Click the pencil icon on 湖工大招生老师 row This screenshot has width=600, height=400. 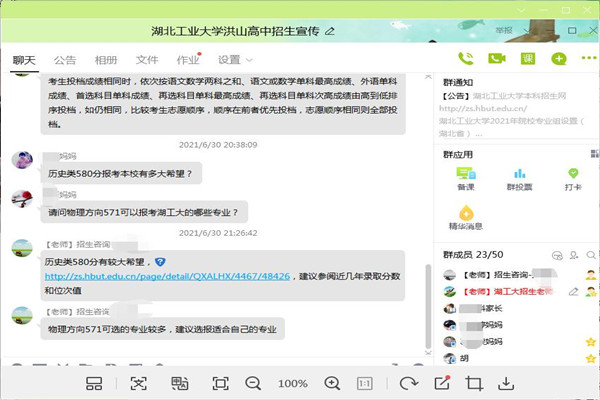pyautogui.click(x=573, y=292)
